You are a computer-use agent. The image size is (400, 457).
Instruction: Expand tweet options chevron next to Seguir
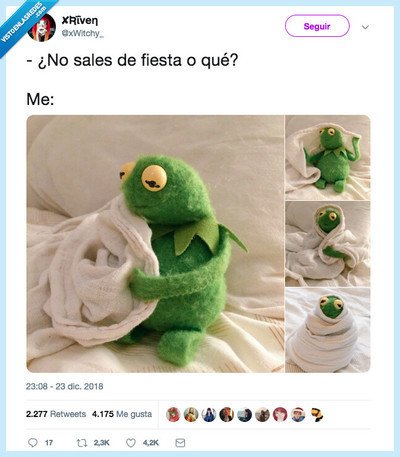coord(365,27)
